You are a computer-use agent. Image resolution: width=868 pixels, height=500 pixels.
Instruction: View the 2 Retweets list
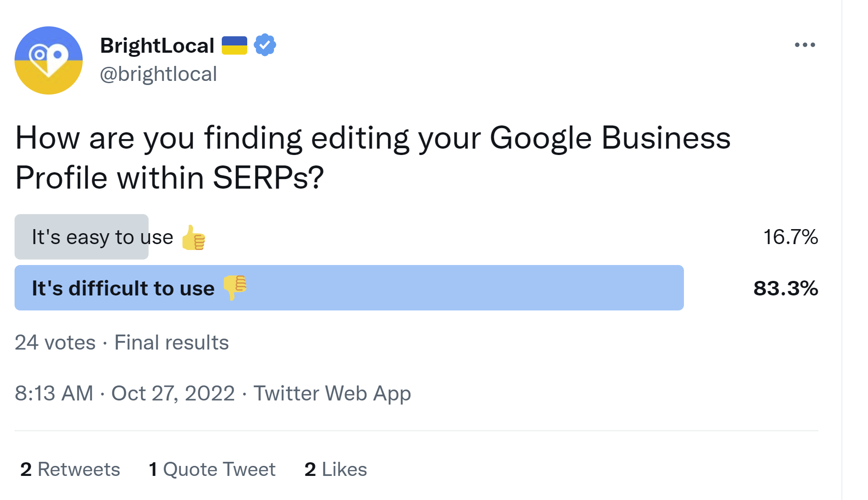(x=70, y=469)
